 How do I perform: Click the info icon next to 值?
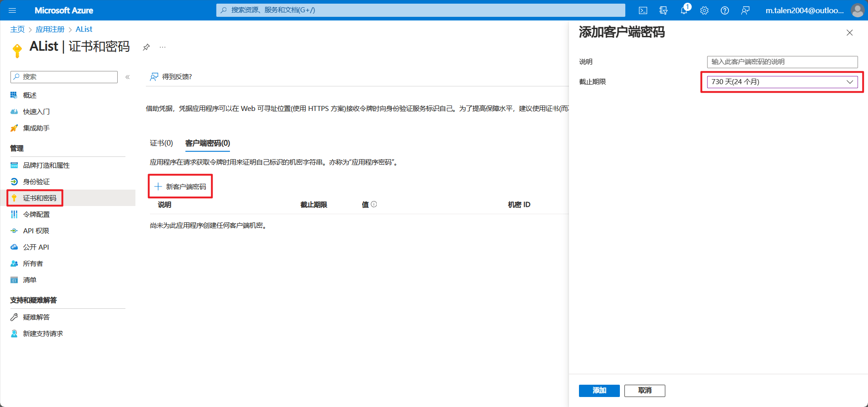374,205
